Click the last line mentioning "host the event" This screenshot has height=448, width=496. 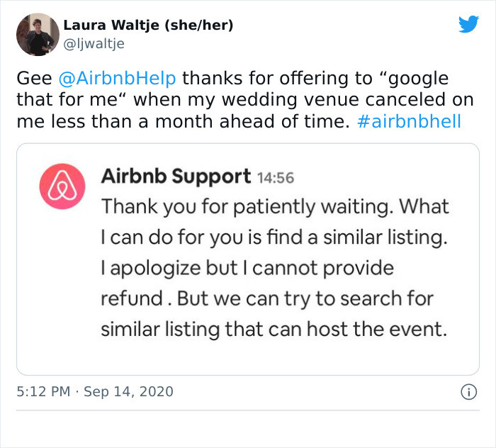274,330
